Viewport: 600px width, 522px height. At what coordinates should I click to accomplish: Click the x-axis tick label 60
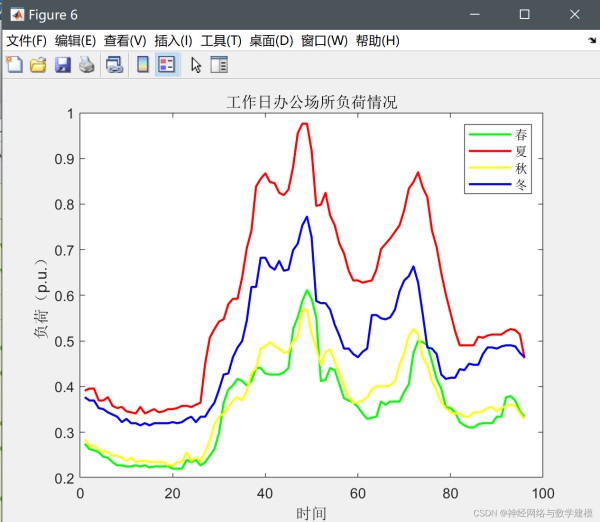358,494
